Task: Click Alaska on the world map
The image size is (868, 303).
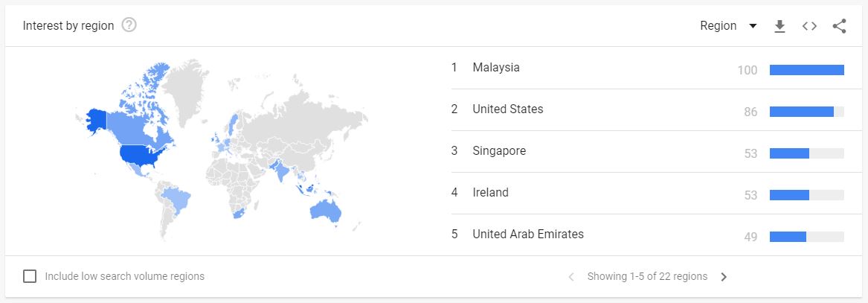Action: coord(97,121)
